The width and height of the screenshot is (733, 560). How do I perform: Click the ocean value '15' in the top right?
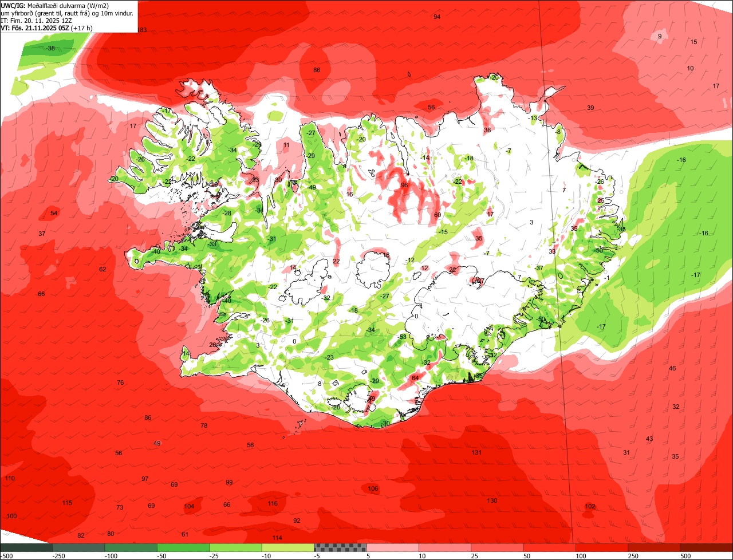[693, 42]
